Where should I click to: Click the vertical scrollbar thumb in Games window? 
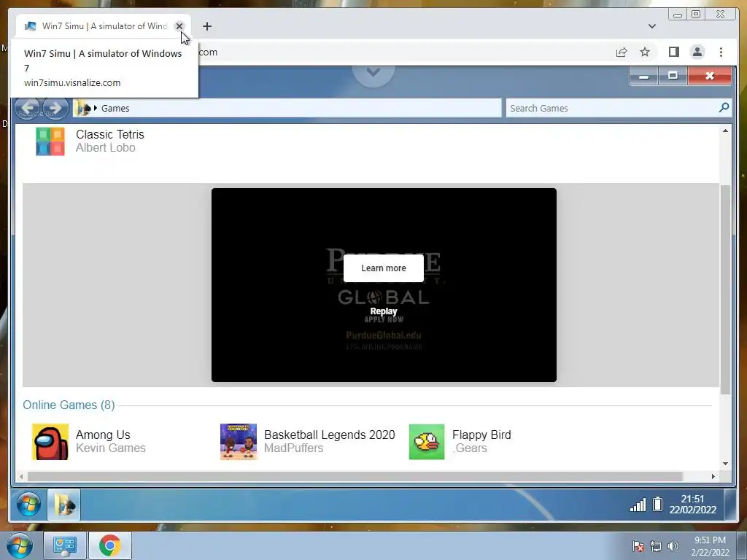tap(725, 289)
